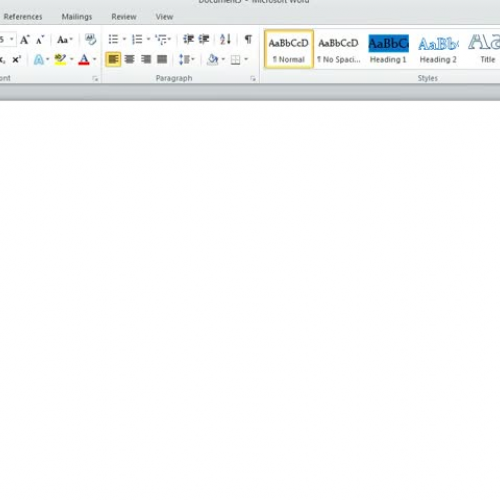Click the Shading paint bucket icon
Screen dimensions: 500x500
[x=212, y=60]
